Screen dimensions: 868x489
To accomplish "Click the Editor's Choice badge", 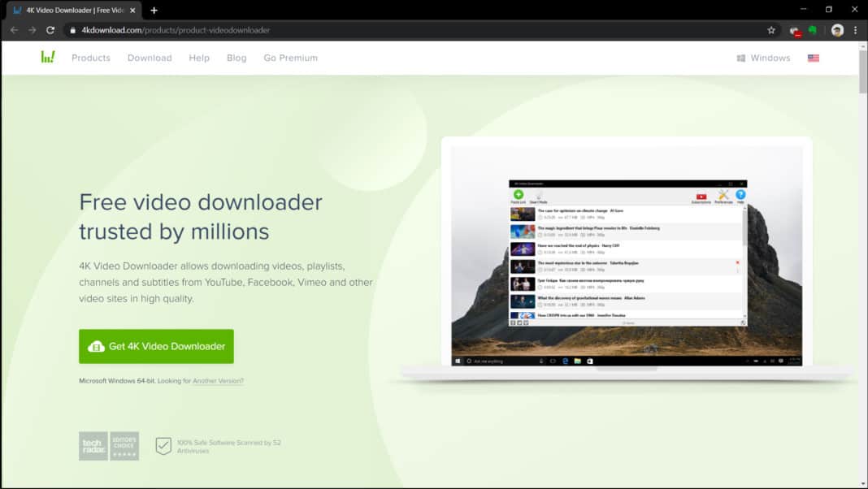I will [x=124, y=446].
